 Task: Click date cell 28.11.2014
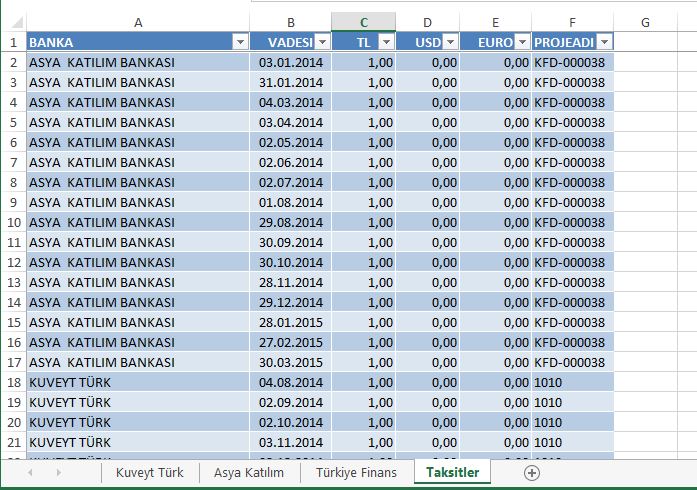[291, 282]
